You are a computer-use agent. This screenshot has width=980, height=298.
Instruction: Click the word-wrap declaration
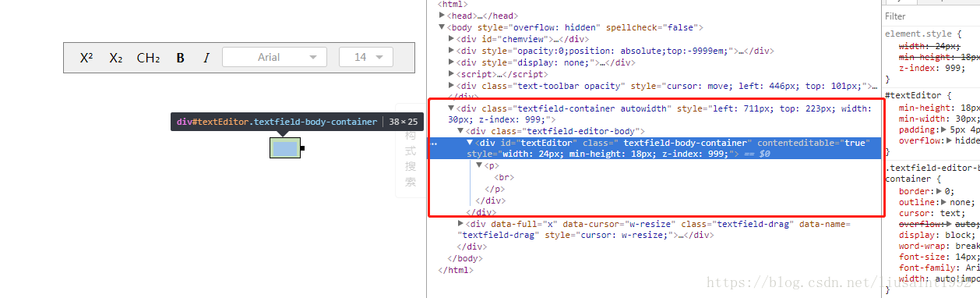pyautogui.click(x=939, y=246)
